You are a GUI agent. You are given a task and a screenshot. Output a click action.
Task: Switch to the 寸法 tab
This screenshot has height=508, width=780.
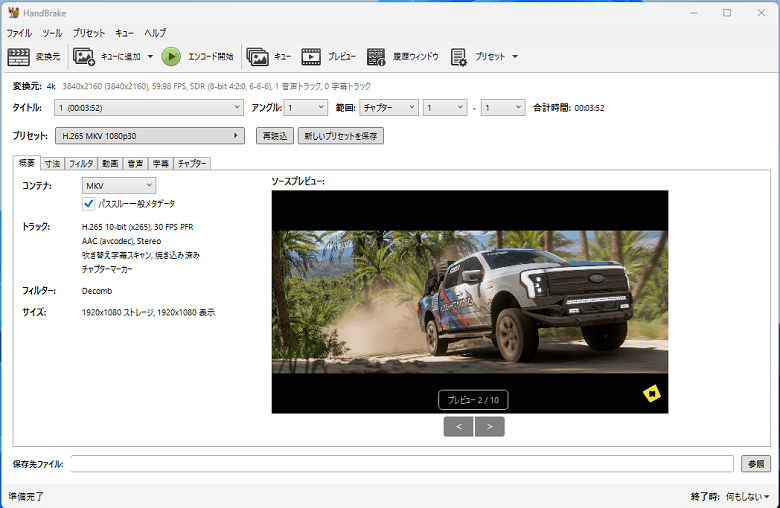coord(52,164)
